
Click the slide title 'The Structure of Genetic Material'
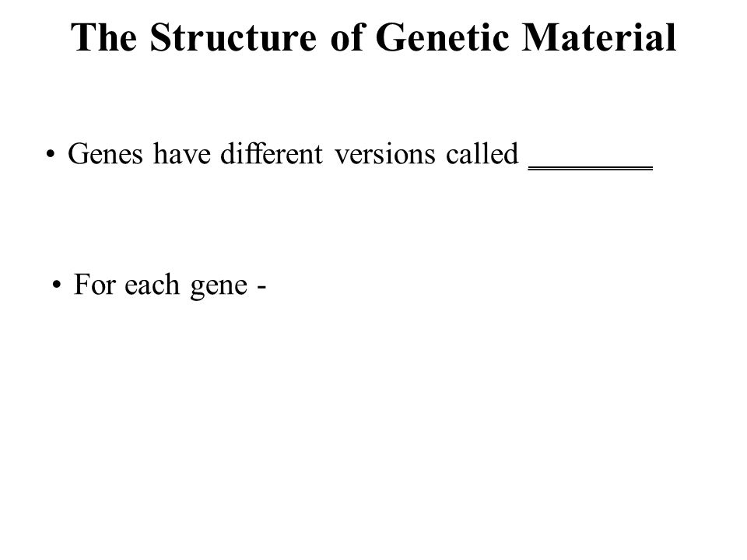pos(373,37)
